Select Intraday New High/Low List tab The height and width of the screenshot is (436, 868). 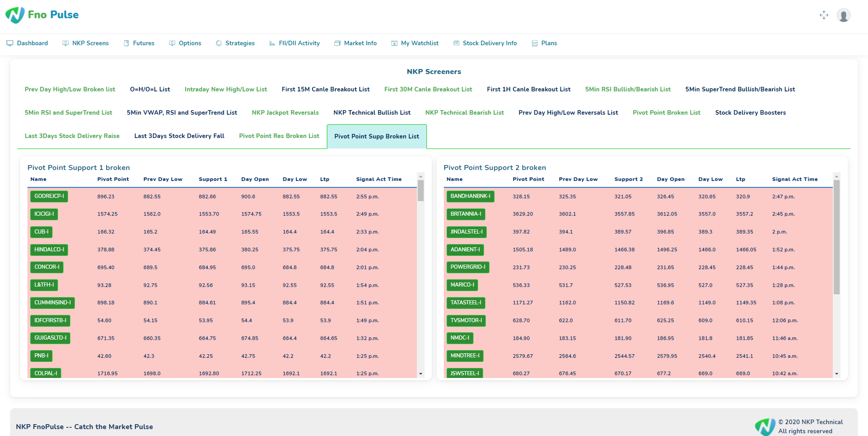(226, 90)
